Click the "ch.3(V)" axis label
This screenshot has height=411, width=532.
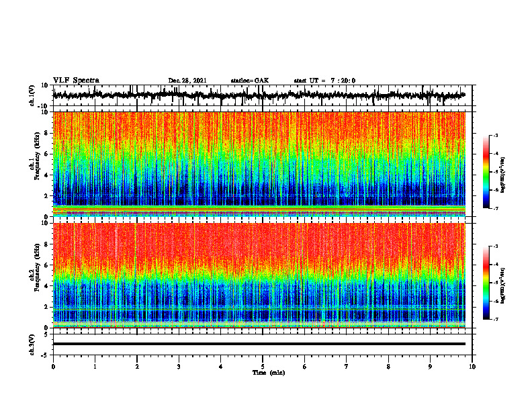point(32,345)
